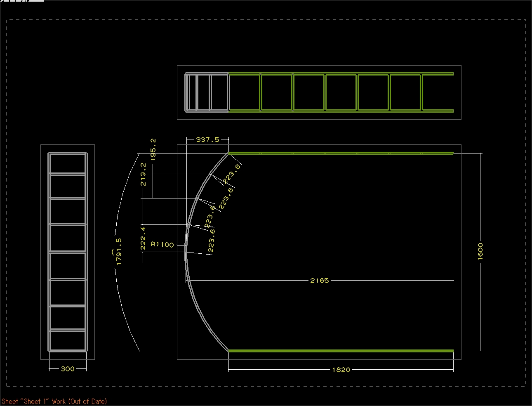Select the top ladder-frame drawing view

319,92
